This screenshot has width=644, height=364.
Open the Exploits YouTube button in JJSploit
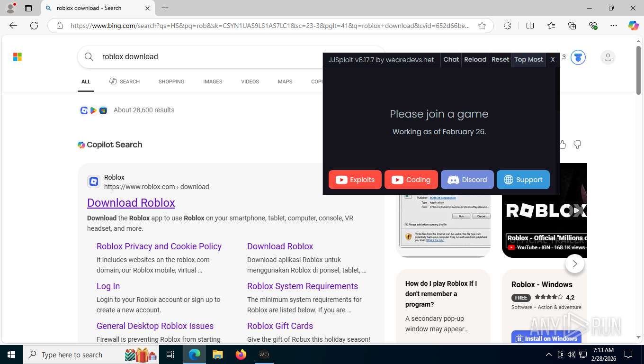click(x=355, y=180)
